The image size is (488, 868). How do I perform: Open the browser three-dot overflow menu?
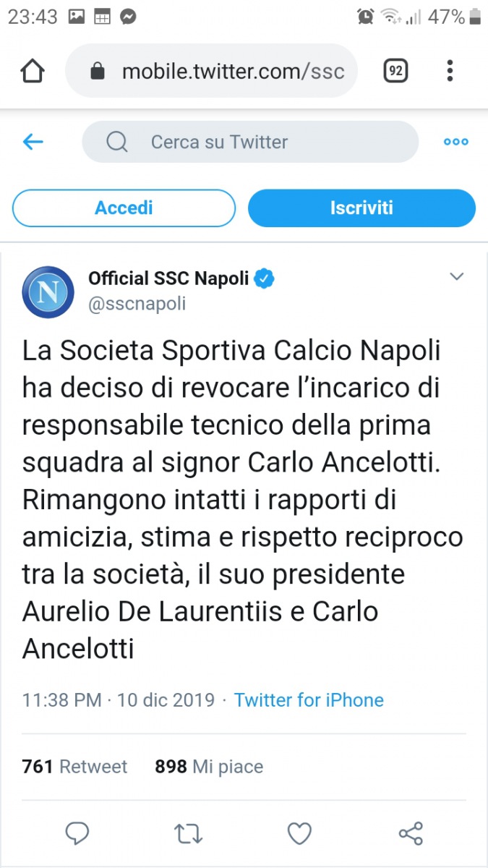[x=450, y=71]
